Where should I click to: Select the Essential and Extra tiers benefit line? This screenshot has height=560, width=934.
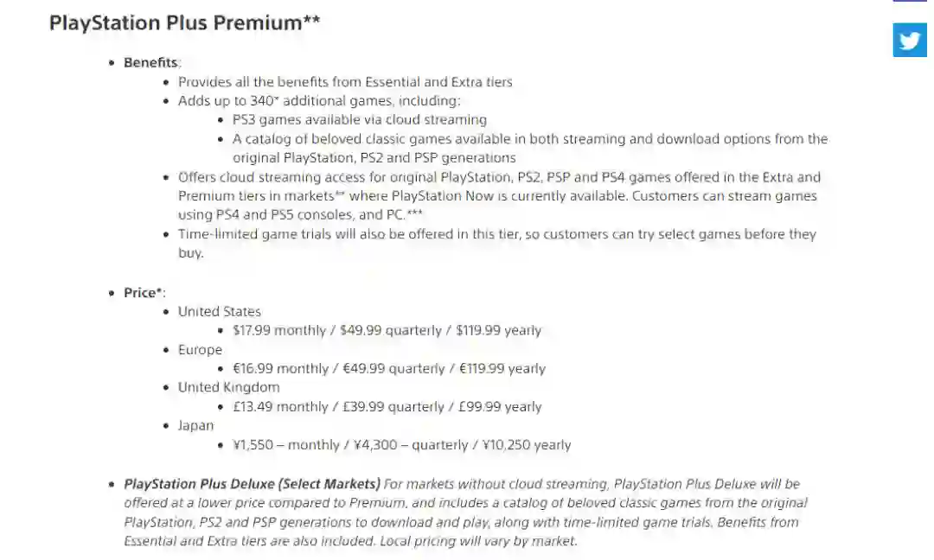pos(345,82)
